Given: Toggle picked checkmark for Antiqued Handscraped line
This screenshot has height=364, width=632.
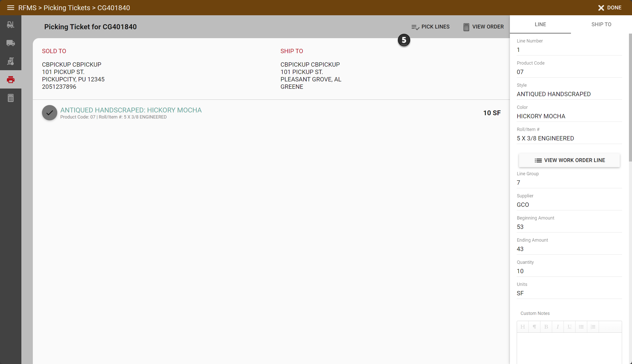Looking at the screenshot, I should pos(50,113).
